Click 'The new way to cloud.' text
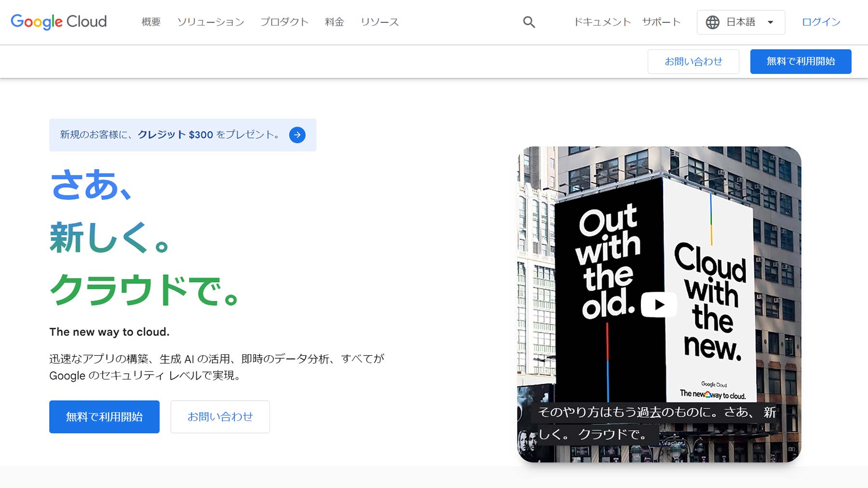The width and height of the screenshot is (868, 488). pyautogui.click(x=109, y=332)
